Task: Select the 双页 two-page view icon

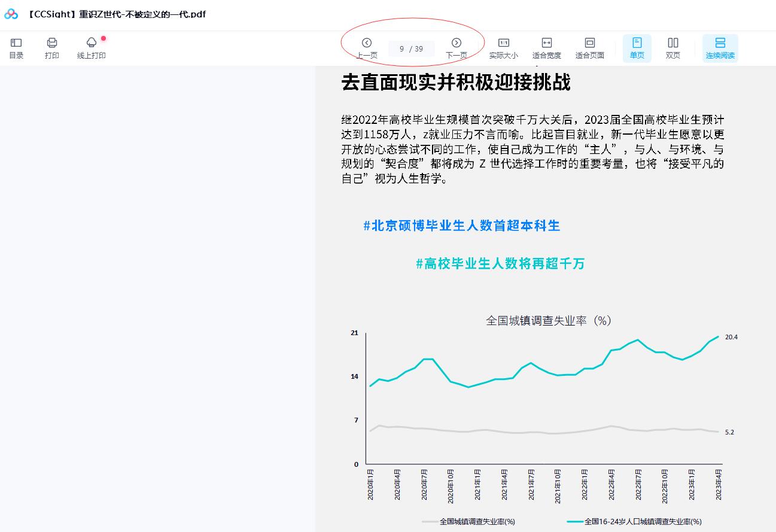Action: pyautogui.click(x=672, y=47)
